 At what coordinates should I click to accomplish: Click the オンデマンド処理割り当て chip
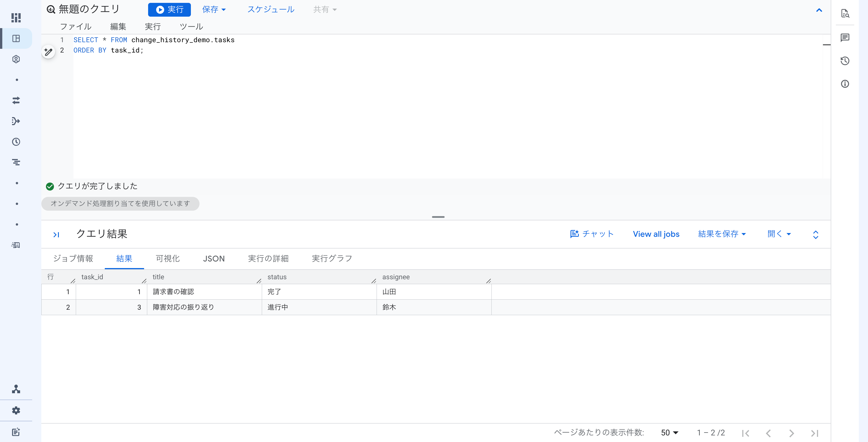pyautogui.click(x=120, y=203)
